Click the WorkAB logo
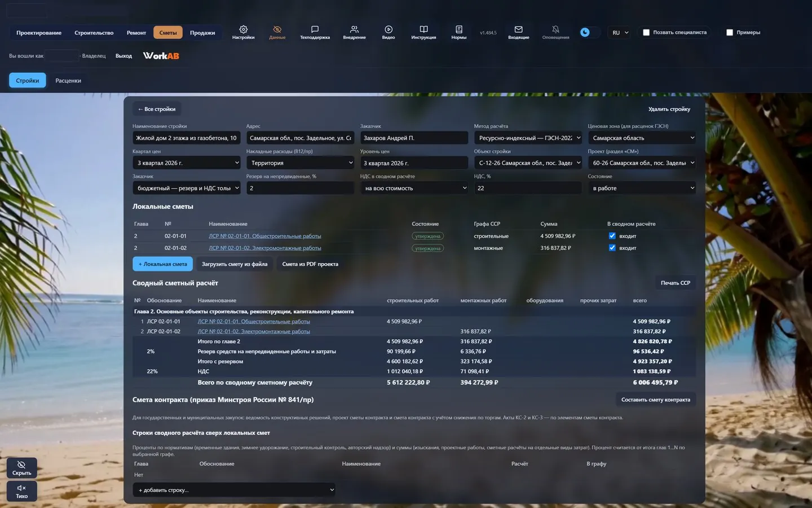 [161, 56]
